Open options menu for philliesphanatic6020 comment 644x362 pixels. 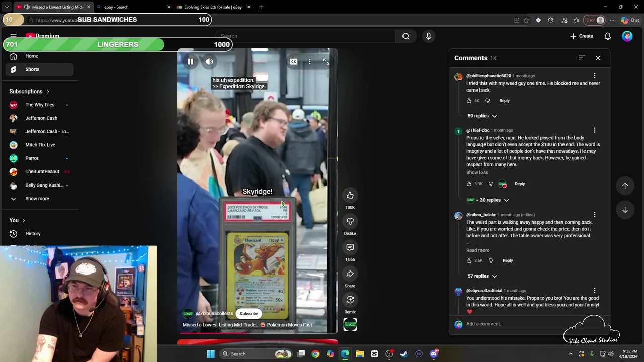click(594, 76)
